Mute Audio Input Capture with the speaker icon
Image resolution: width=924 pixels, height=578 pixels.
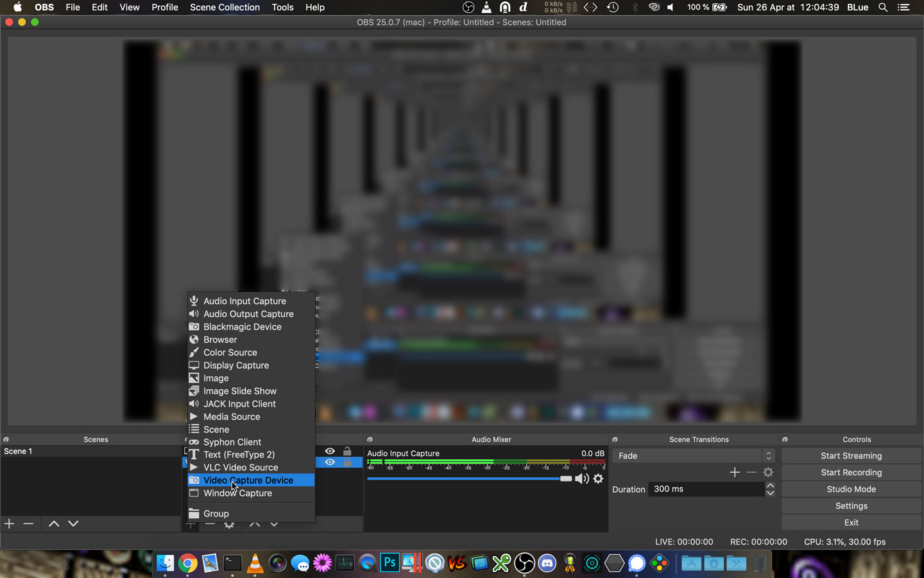[x=581, y=478]
